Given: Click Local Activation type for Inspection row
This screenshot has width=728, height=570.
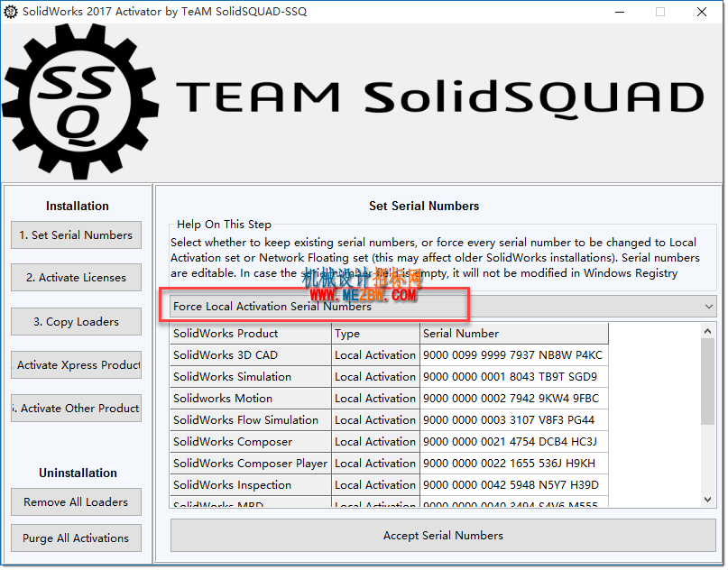Looking at the screenshot, I should [375, 485].
